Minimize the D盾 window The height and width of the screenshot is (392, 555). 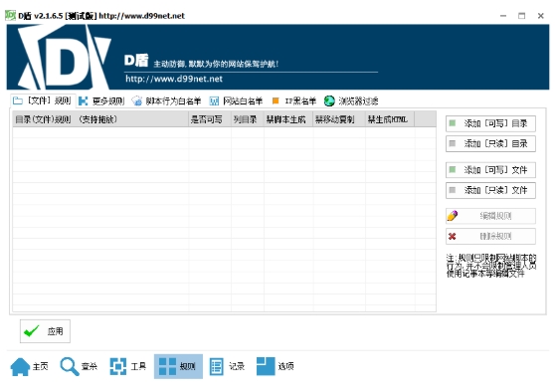click(x=503, y=16)
